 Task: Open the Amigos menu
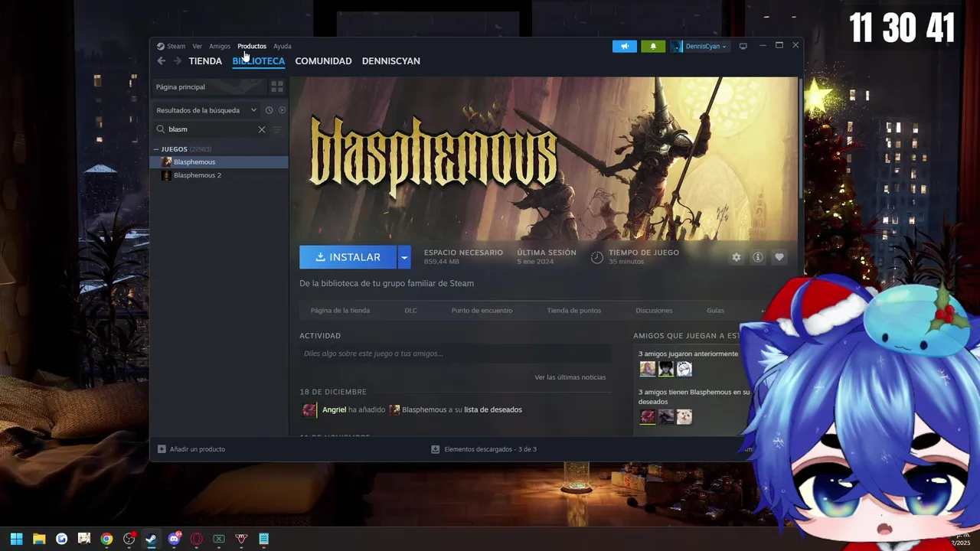[x=220, y=46]
